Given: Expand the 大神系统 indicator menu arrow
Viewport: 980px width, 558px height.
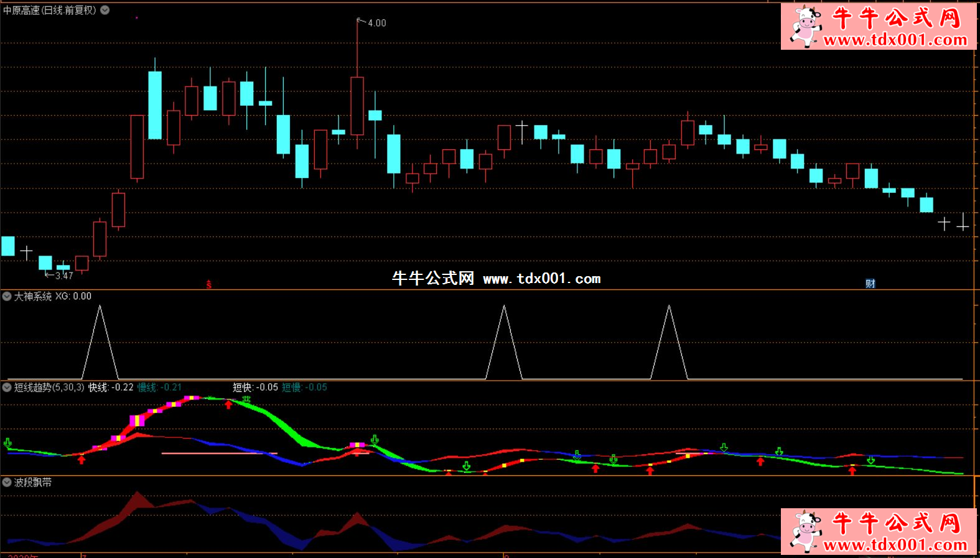Looking at the screenshot, I should (7, 296).
